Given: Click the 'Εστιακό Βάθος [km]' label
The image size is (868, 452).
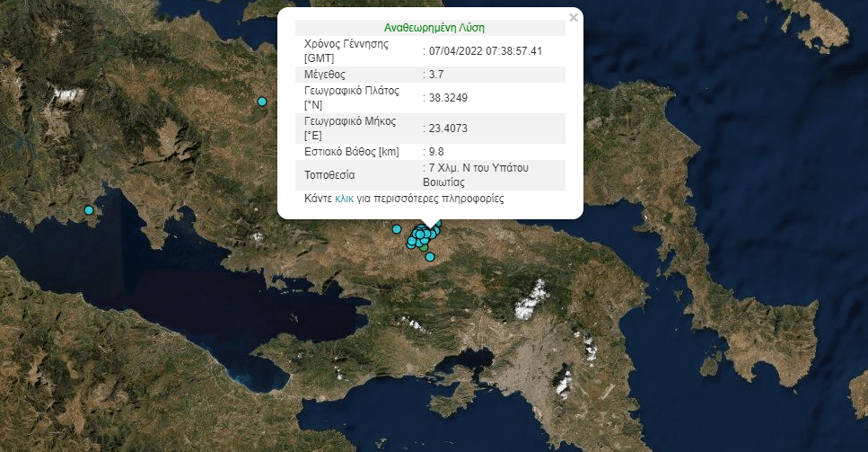Looking at the screenshot, I should point(352,151).
